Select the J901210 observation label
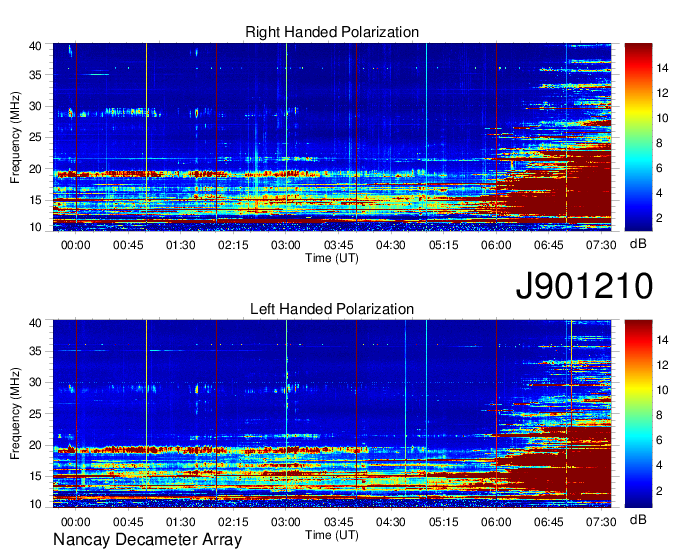 pos(584,285)
